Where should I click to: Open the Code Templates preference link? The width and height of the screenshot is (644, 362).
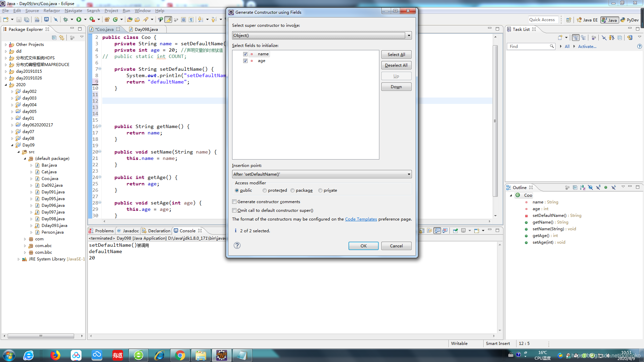361,219
